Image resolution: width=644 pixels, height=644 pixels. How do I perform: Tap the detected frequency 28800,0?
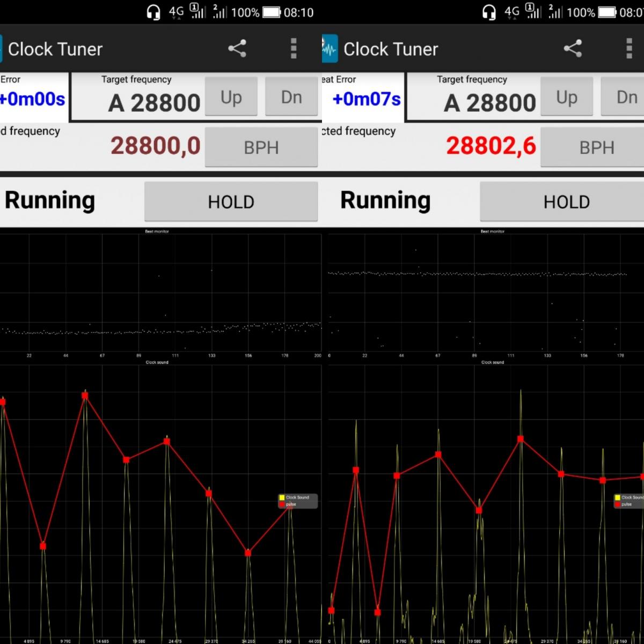156,145
